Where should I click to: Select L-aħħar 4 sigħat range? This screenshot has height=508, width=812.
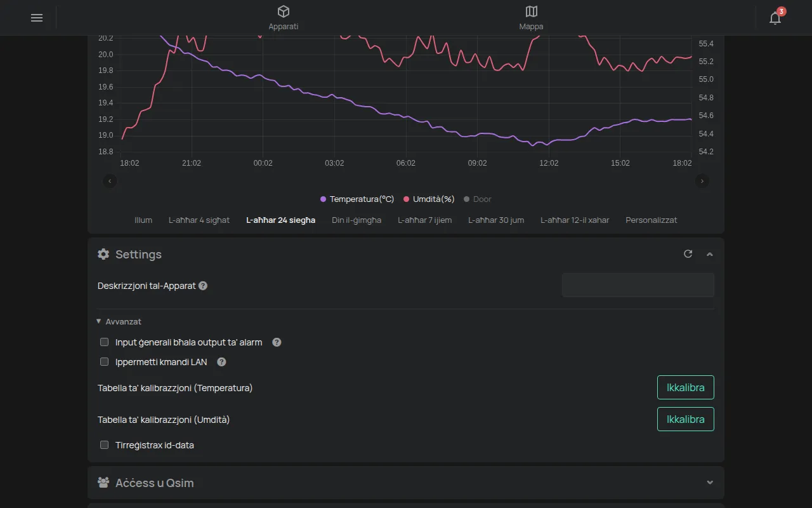pos(199,220)
